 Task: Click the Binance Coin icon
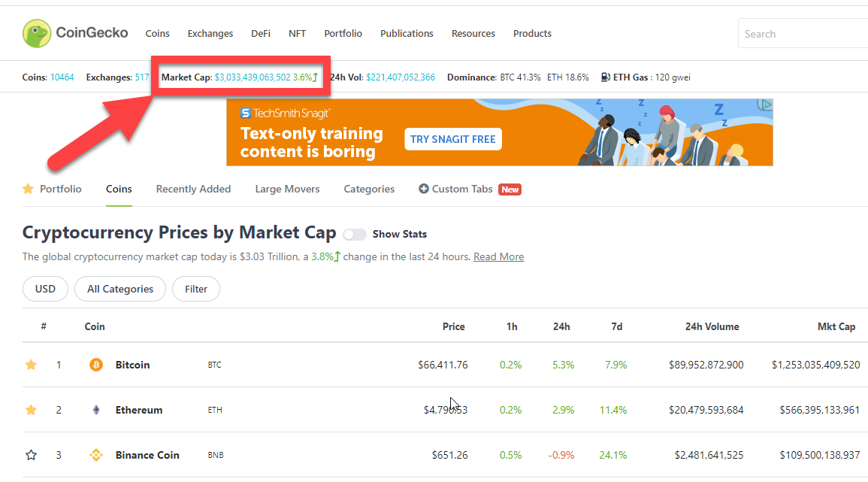pos(95,455)
